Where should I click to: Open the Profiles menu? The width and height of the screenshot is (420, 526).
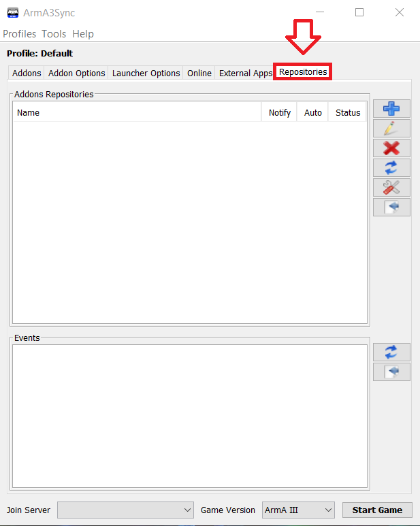click(x=20, y=34)
